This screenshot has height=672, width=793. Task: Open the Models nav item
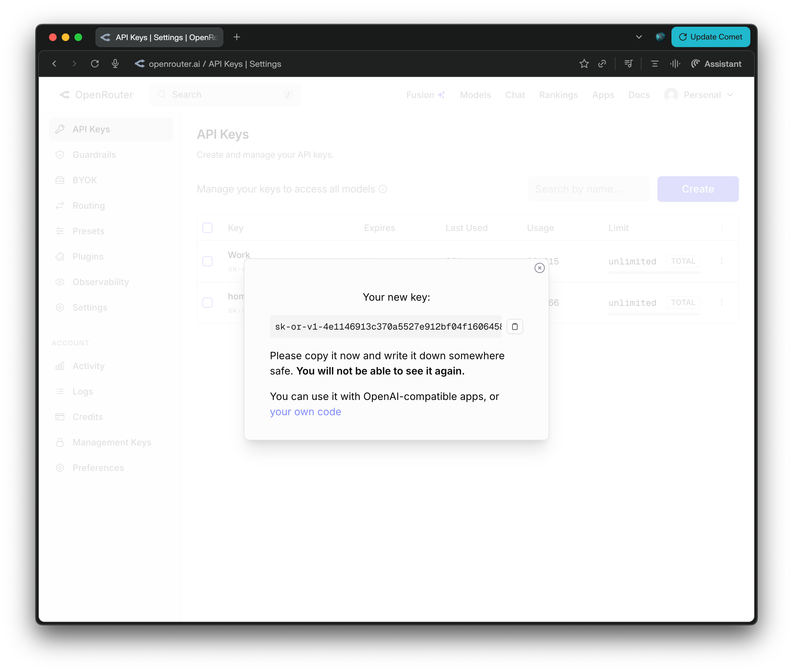click(x=475, y=95)
